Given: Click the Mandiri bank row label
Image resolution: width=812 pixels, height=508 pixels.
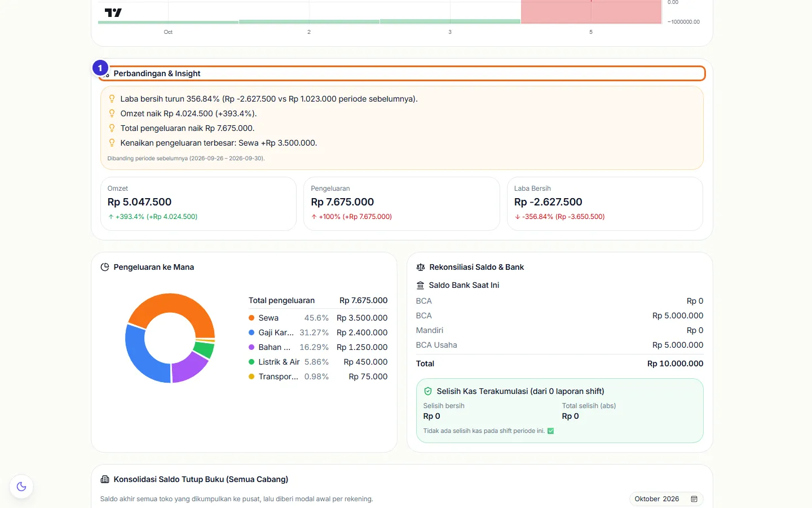Looking at the screenshot, I should [x=430, y=330].
